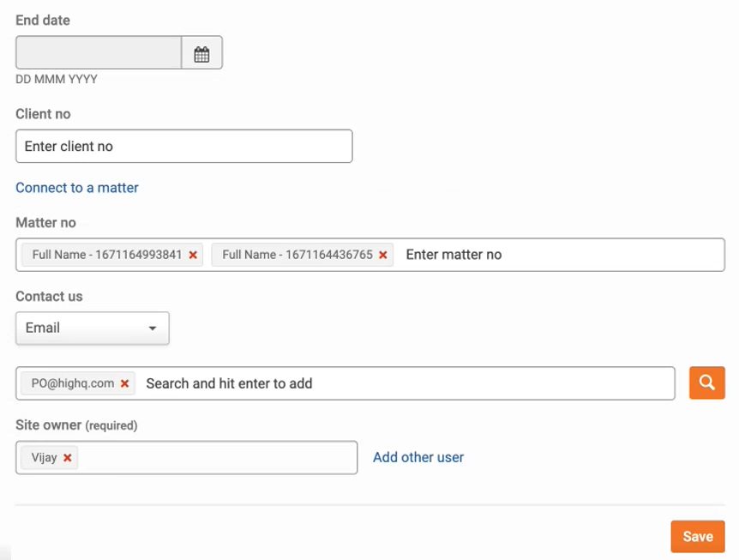Remove matter tag ending in 993841

[193, 255]
